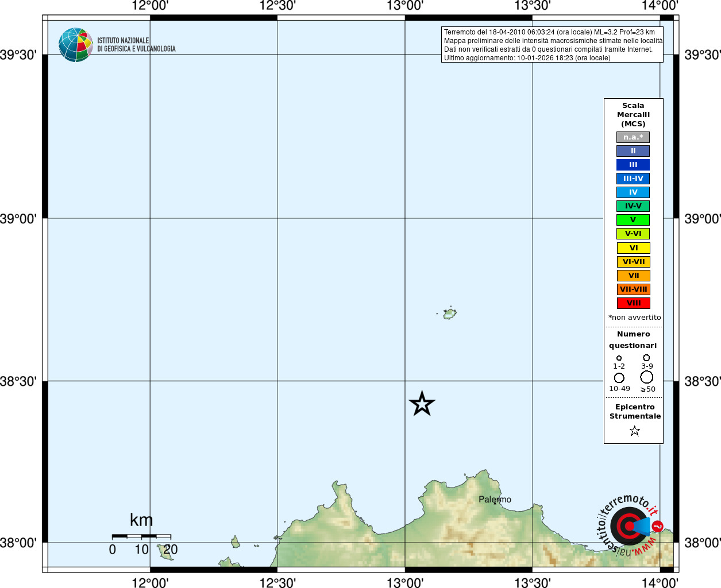Click the ≥50 questionnaires circle in legend

646,377
